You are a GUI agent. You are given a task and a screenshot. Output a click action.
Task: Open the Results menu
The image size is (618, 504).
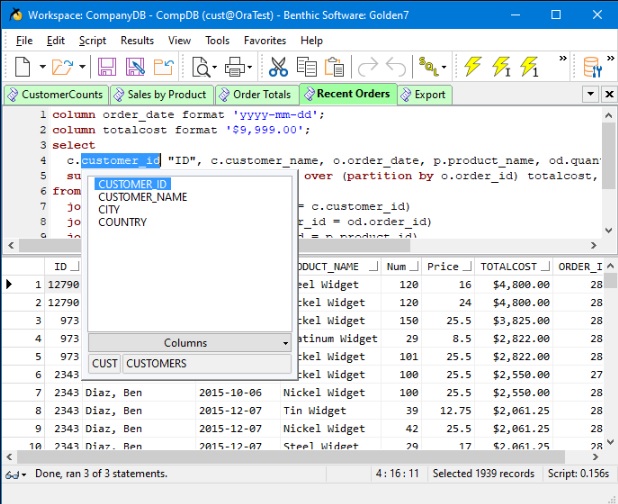137,40
